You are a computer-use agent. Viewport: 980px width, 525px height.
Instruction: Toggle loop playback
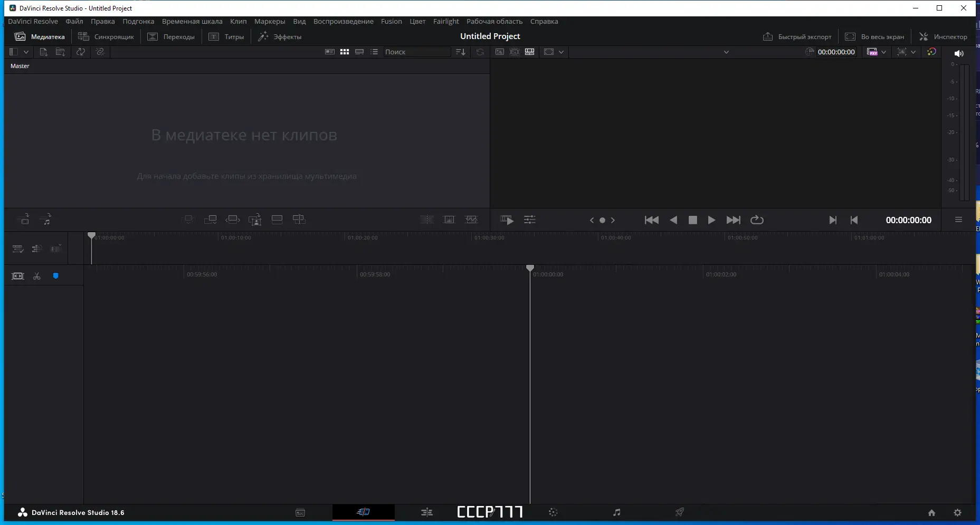757,220
